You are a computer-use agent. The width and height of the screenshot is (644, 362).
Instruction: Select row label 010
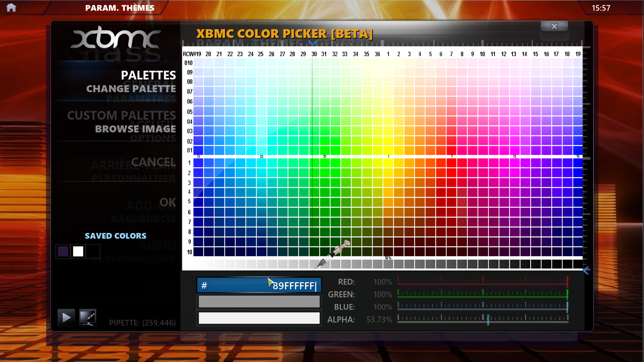click(x=189, y=63)
